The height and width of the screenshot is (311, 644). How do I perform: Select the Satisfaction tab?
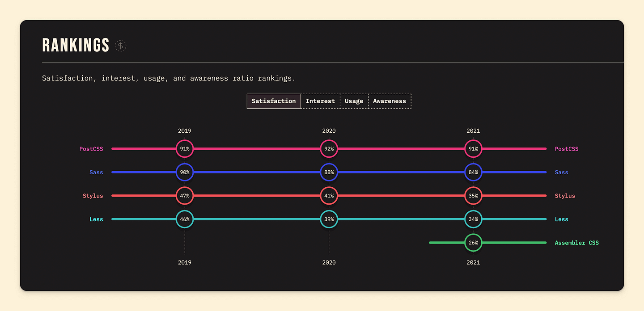274,101
